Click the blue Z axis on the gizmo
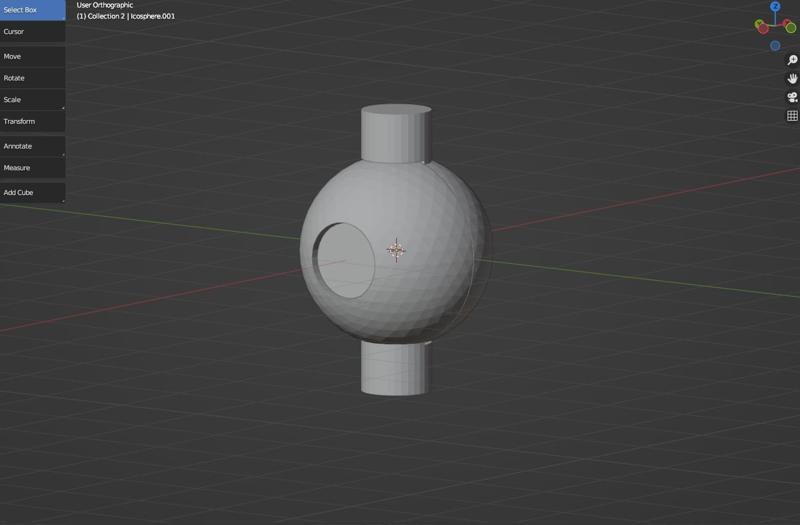This screenshot has height=525, width=800. [x=775, y=6]
